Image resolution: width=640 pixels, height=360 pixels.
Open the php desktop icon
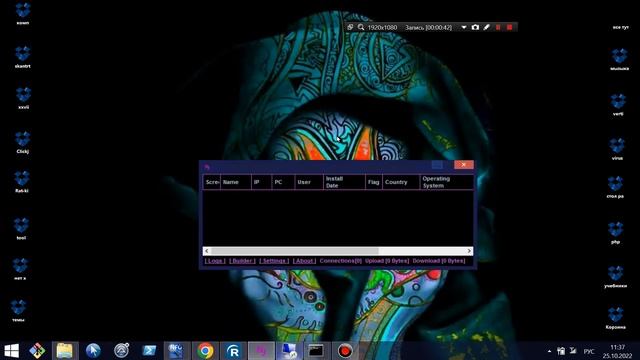(x=616, y=233)
